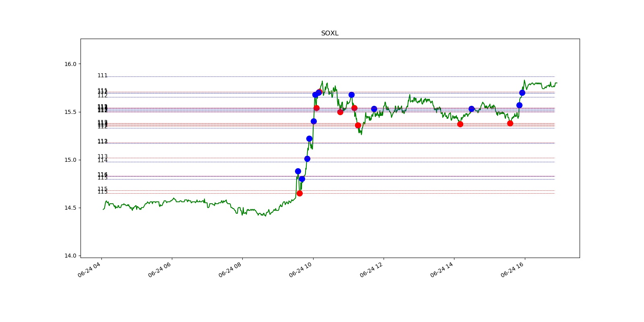Click the blue marker near 15.2 on the rally
The image size is (644, 322).
(x=309, y=138)
